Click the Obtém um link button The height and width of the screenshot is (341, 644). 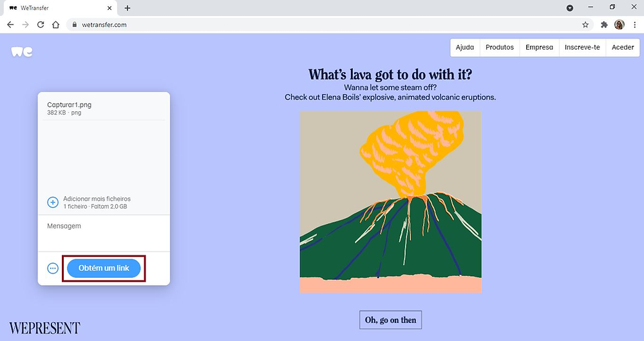click(x=104, y=268)
